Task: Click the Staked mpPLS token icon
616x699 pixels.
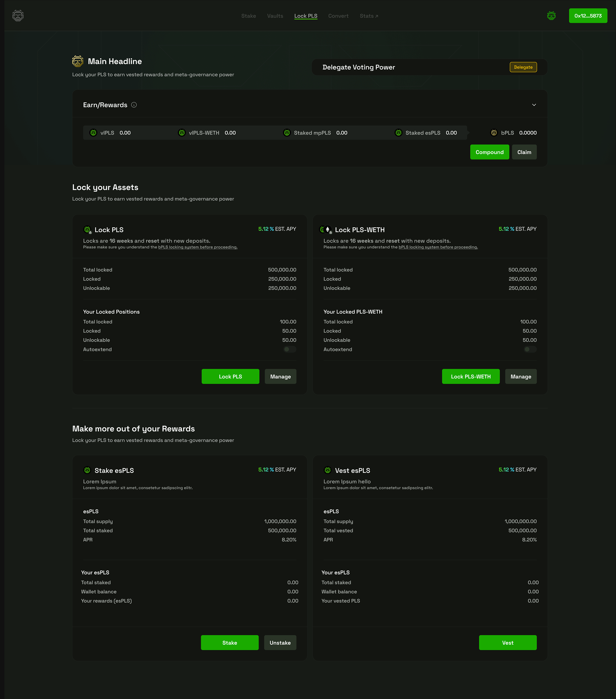Action: tap(287, 133)
